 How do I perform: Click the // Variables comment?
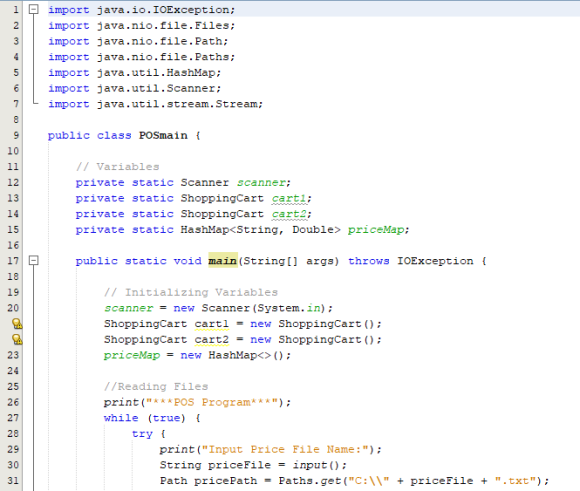[118, 167]
